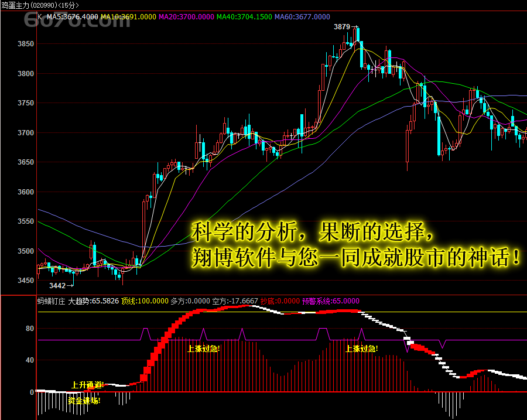Click the 上升通道! signal annotation
The width and height of the screenshot is (527, 420).
88,385
